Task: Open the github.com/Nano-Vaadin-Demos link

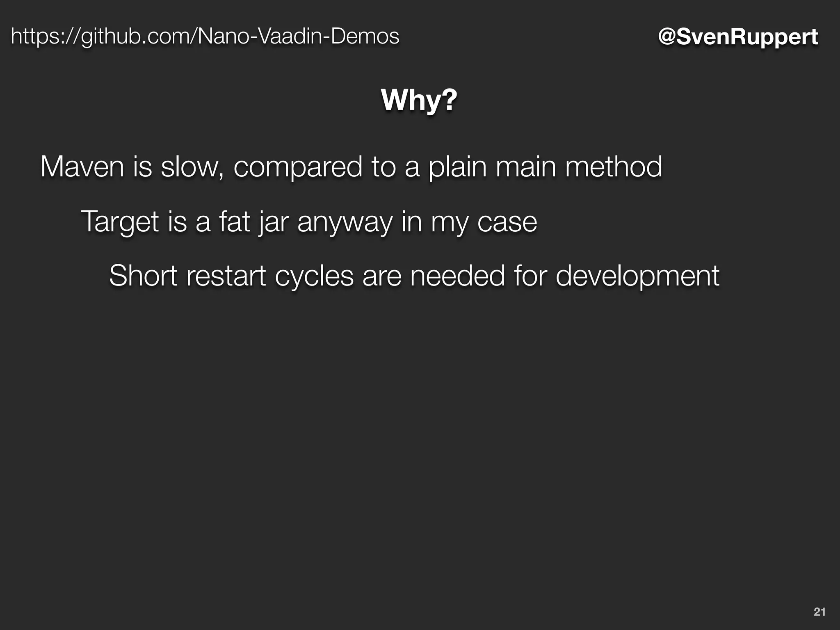Action: point(205,37)
